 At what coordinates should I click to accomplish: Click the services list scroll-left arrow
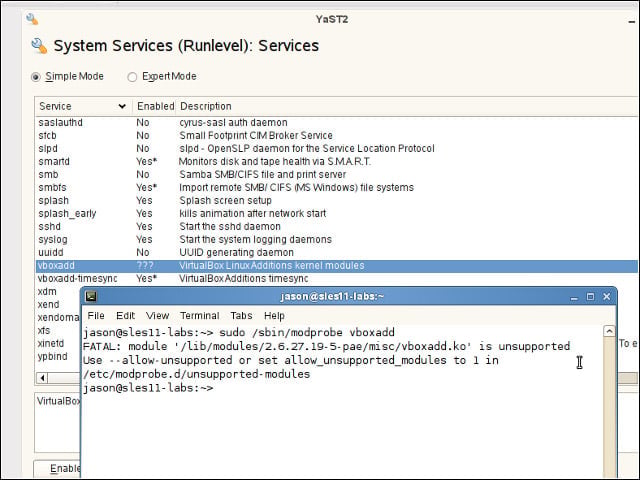coord(42,378)
